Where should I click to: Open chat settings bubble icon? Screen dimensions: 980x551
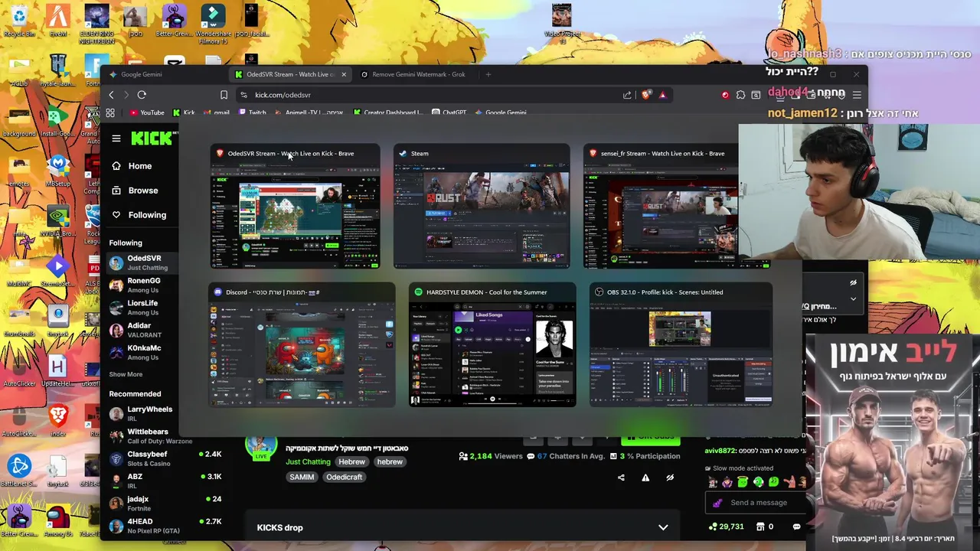coord(796,527)
